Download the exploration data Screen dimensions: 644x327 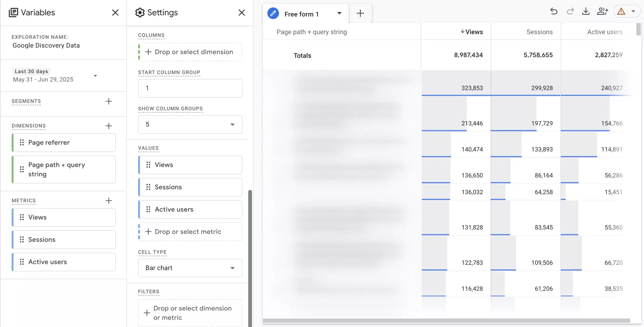tap(586, 12)
